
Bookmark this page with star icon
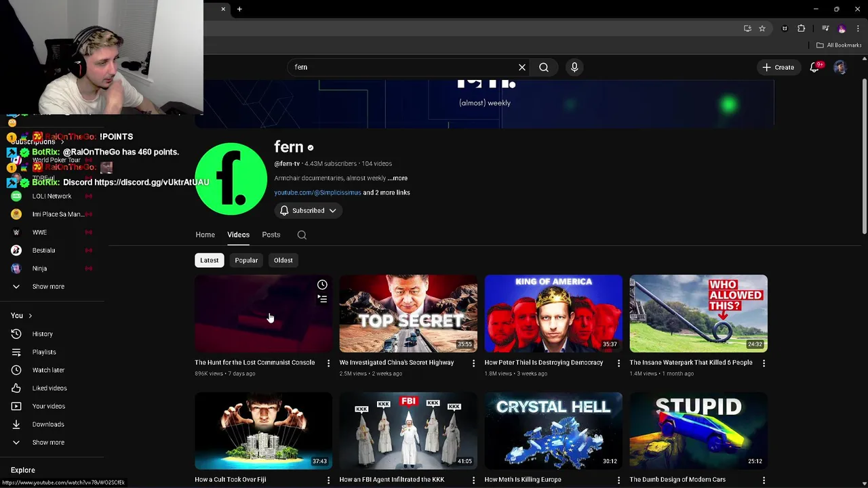(762, 28)
